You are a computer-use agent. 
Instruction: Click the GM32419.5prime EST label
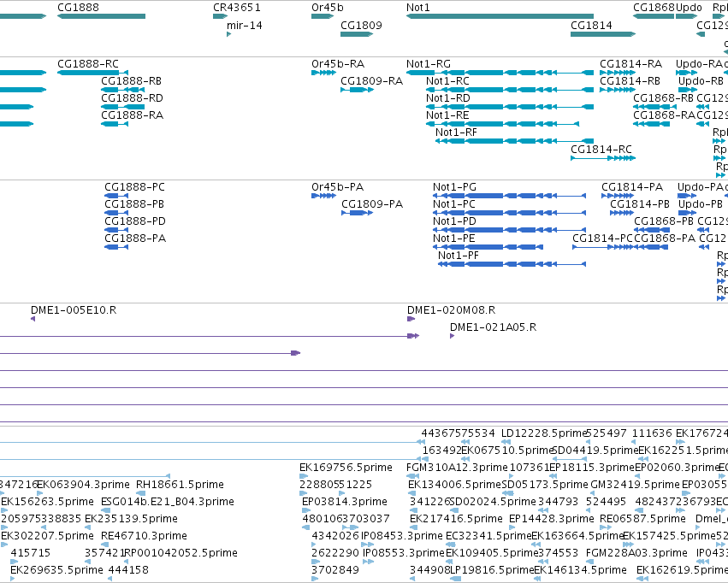pos(635,484)
